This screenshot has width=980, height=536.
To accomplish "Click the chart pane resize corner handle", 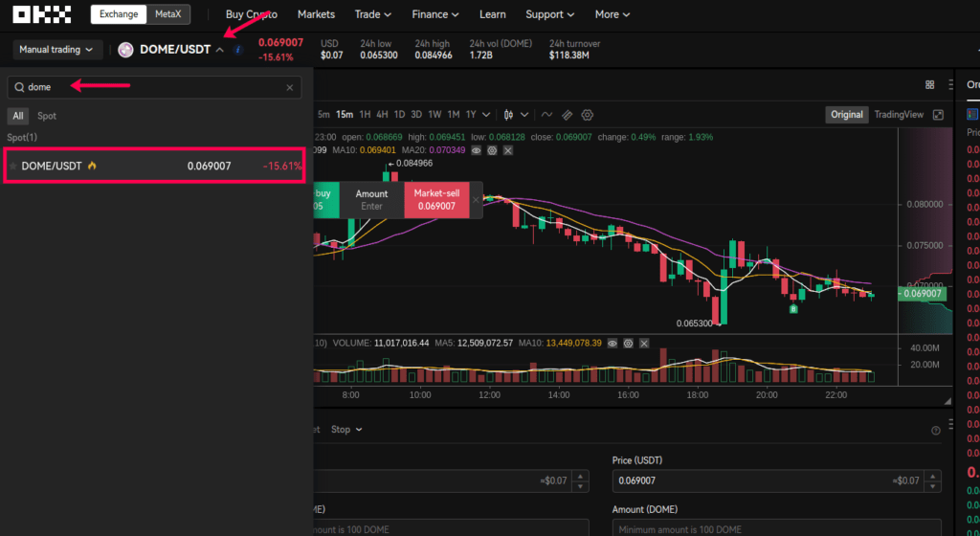I will [x=947, y=402].
